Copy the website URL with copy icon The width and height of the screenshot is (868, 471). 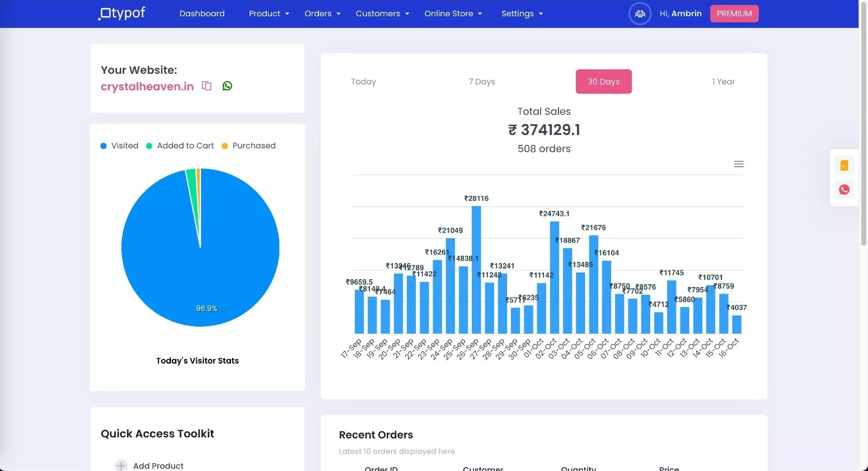(x=207, y=86)
